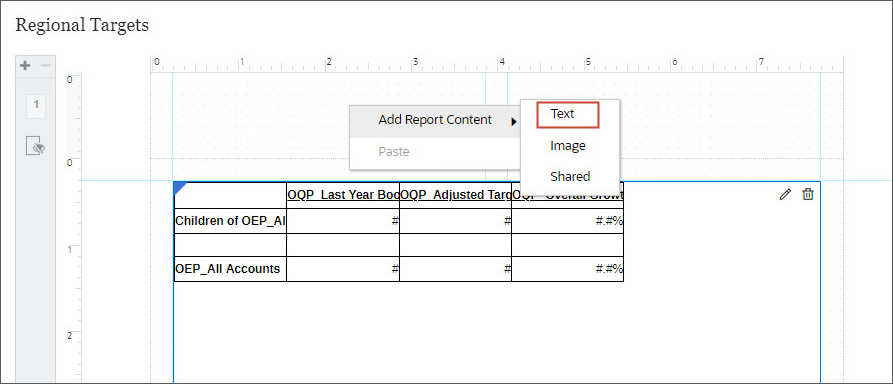Select the OQP_Adjusted Targ column header

click(x=456, y=195)
